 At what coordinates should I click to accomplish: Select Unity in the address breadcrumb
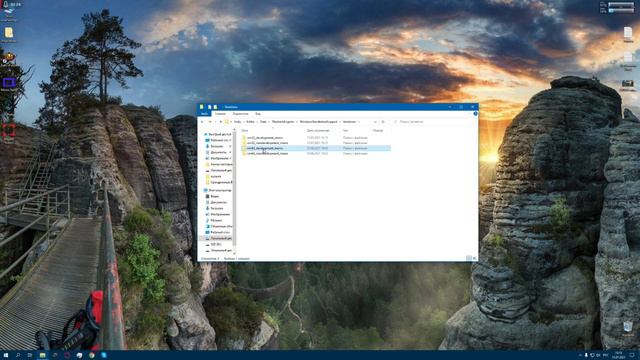point(237,122)
